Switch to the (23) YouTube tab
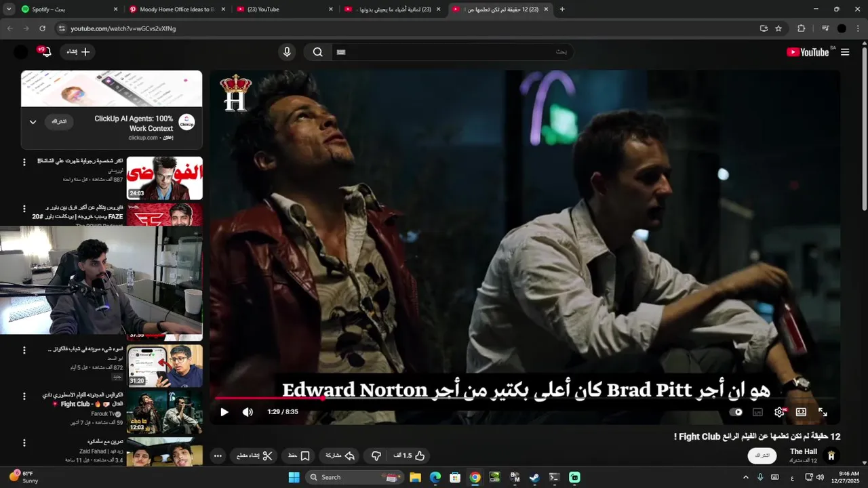 [284, 9]
